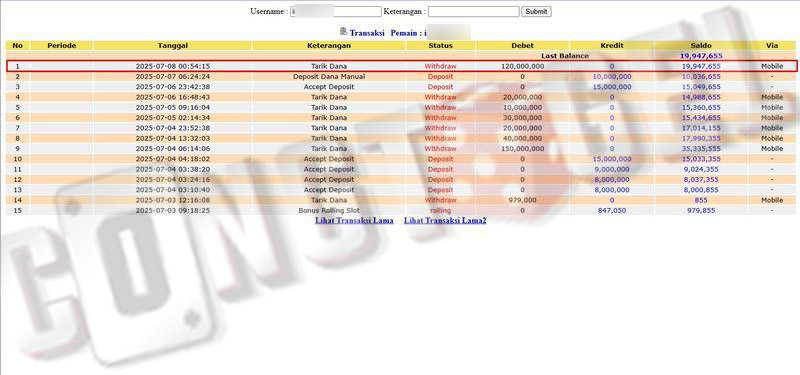Open Lihat Transaksi Lama2 link
Screen dimensions: 800x375
(445, 220)
